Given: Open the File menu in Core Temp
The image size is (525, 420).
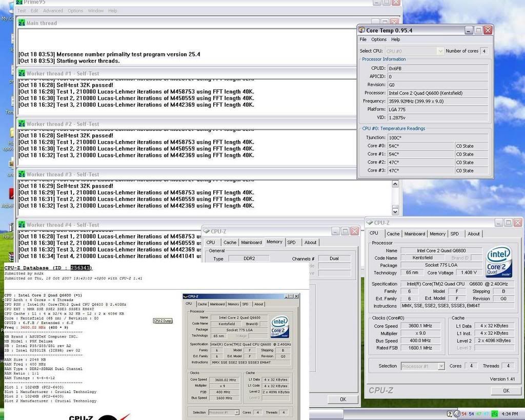Looking at the screenshot, I should 363,39.
